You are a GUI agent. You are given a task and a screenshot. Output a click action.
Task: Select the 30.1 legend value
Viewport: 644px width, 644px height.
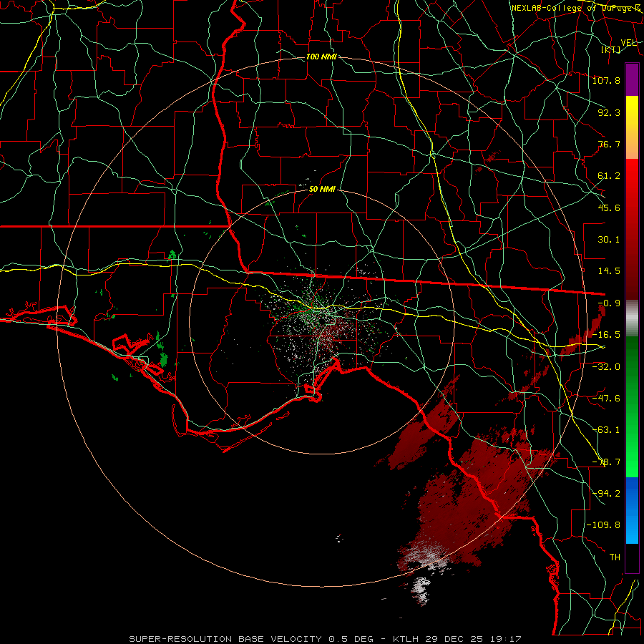(x=609, y=240)
